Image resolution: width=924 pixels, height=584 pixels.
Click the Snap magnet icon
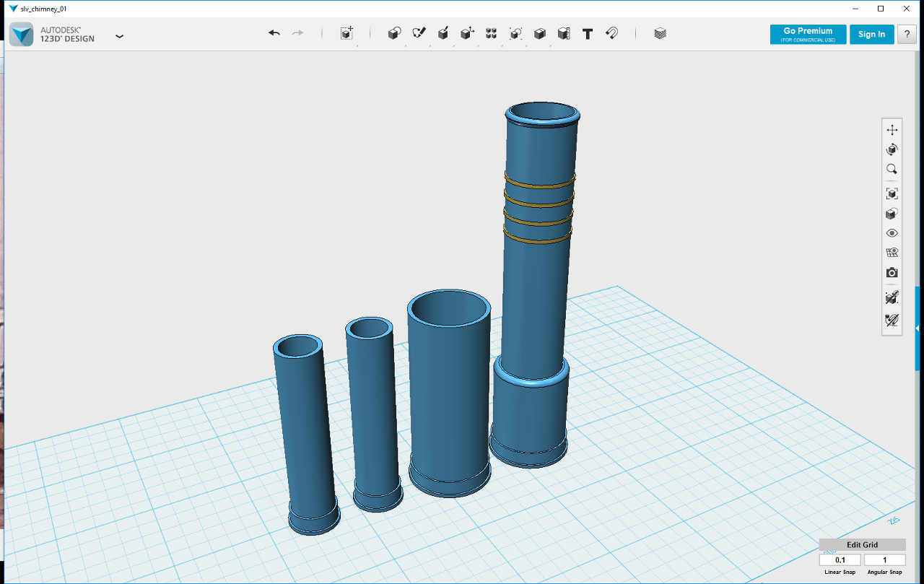click(x=611, y=33)
